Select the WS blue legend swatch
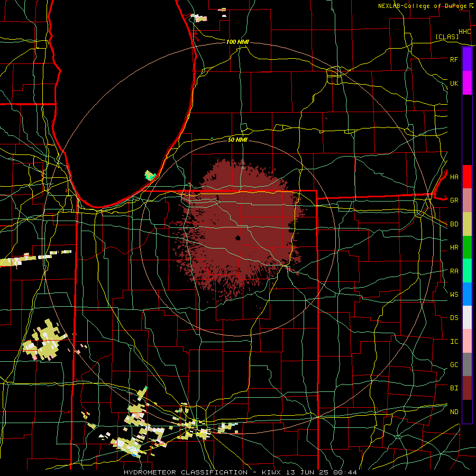 click(467, 294)
